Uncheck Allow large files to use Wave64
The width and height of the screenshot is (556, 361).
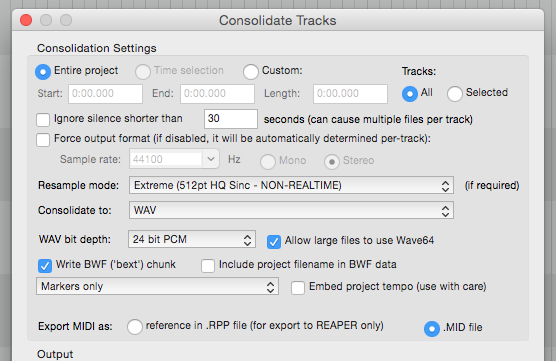coord(274,241)
